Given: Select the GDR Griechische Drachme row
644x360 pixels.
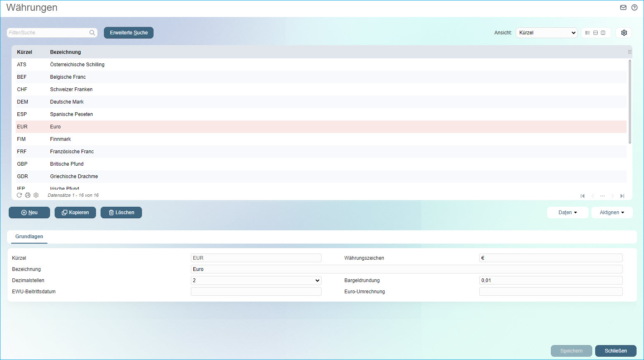Looking at the screenshot, I should 321,176.
